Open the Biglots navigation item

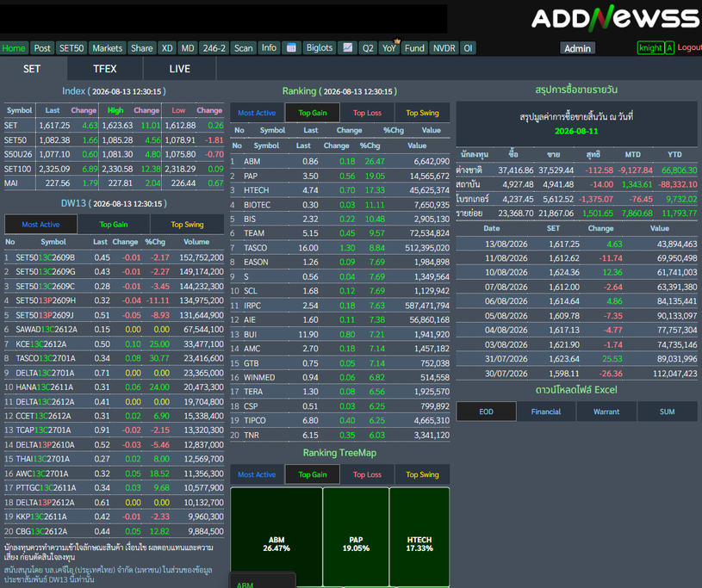tap(320, 48)
